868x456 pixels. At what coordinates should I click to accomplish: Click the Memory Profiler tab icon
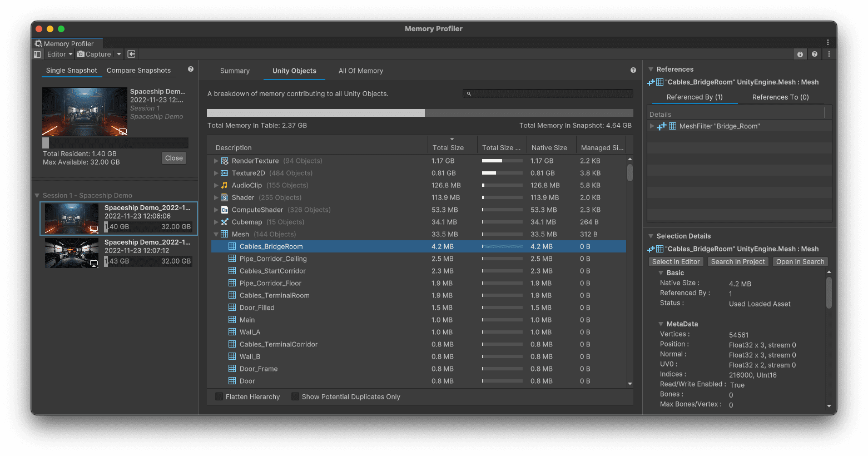tap(38, 43)
